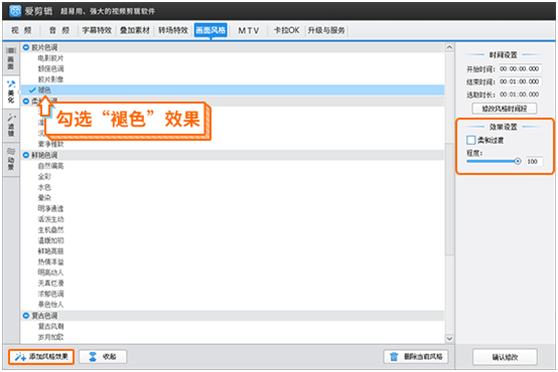
Task: Select the 明净通透 style
Action: [x=51, y=209]
